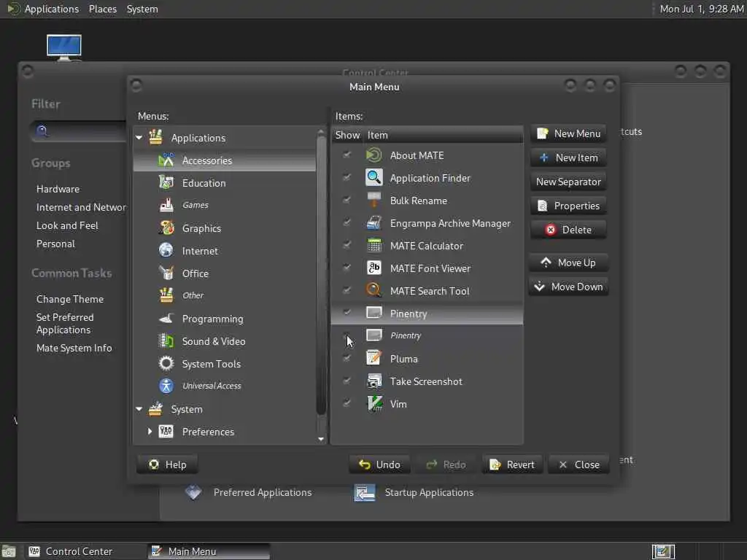Click the show desktop button in the taskbar
The height and width of the screenshot is (560, 747).
click(9, 551)
